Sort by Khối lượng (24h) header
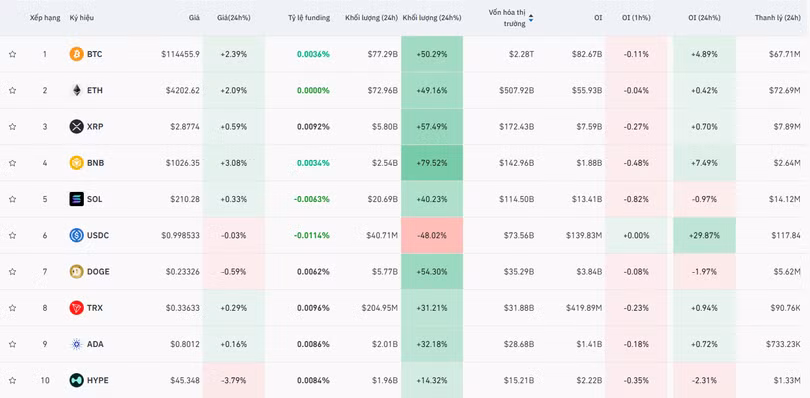Screen dimensions: 810x398 coord(371,18)
